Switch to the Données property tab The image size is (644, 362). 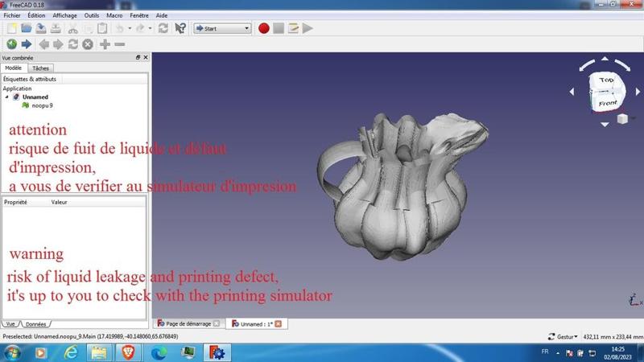pyautogui.click(x=35, y=324)
